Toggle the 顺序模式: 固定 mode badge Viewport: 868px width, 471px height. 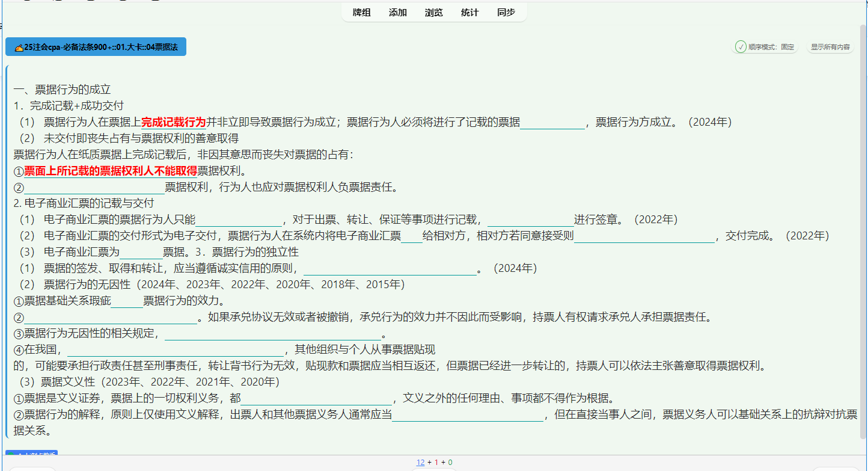[765, 46]
